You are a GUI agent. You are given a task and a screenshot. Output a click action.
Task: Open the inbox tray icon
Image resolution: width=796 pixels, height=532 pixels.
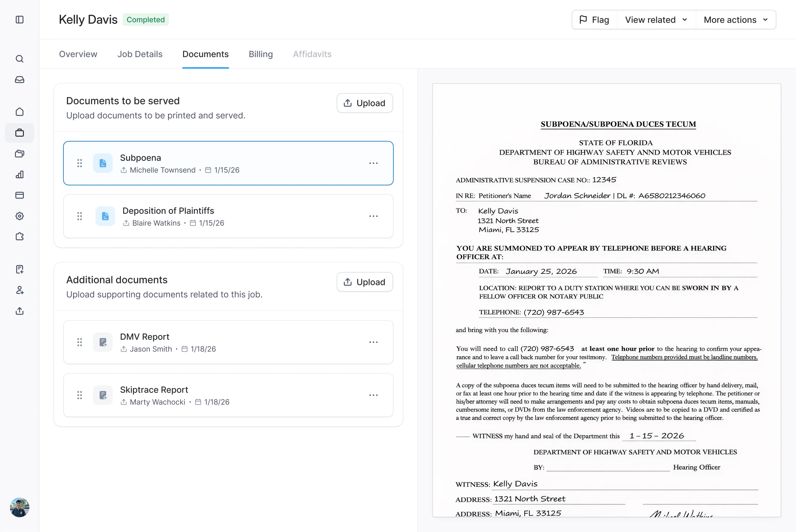click(20, 80)
